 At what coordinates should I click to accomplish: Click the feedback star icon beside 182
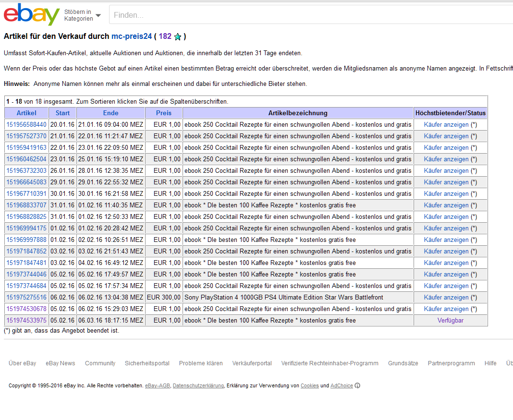tap(178, 37)
